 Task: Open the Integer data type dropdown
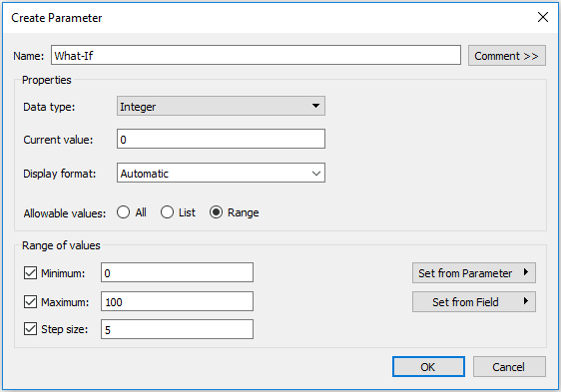click(221, 106)
